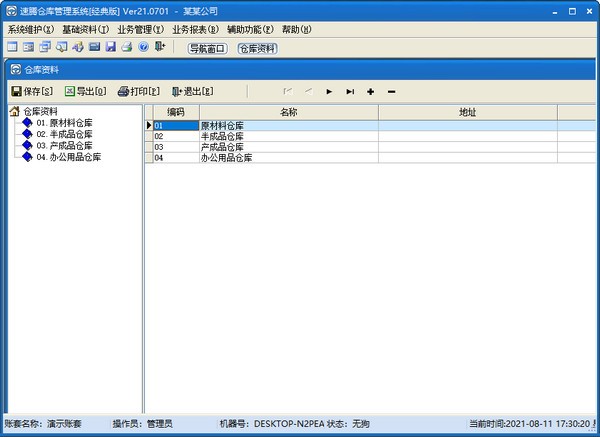
Task: Click the 保存 save button
Action: click(x=31, y=92)
